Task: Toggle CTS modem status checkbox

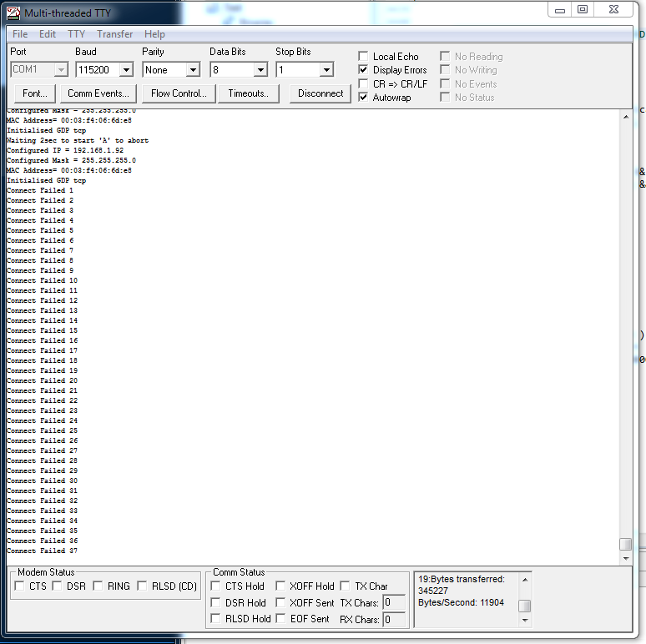Action: (x=19, y=586)
